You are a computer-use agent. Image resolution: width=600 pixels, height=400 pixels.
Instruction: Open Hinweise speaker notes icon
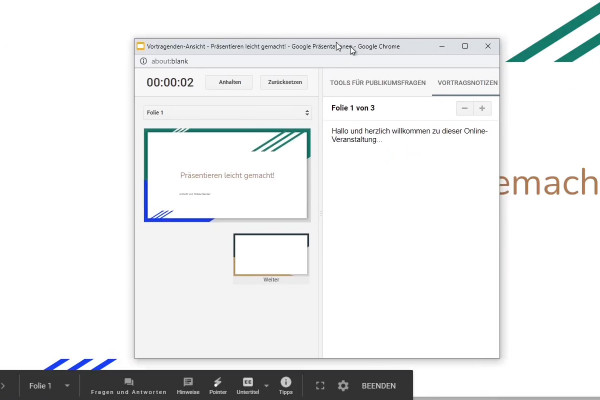188,386
